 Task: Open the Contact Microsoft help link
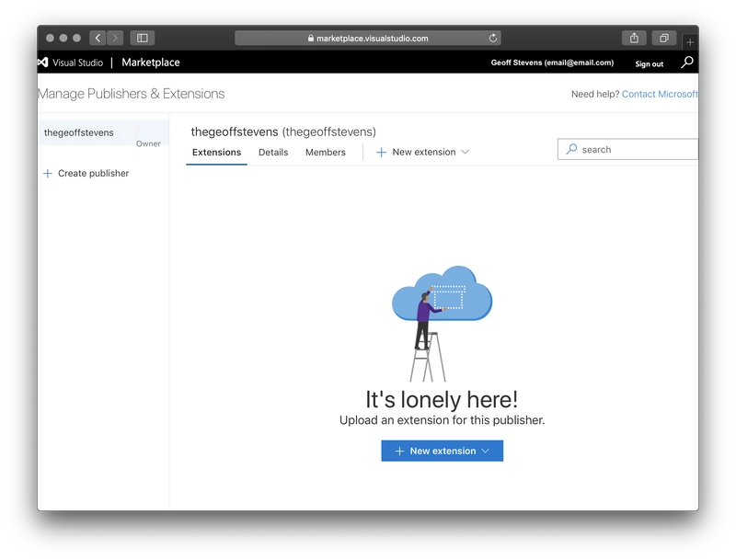[660, 94]
